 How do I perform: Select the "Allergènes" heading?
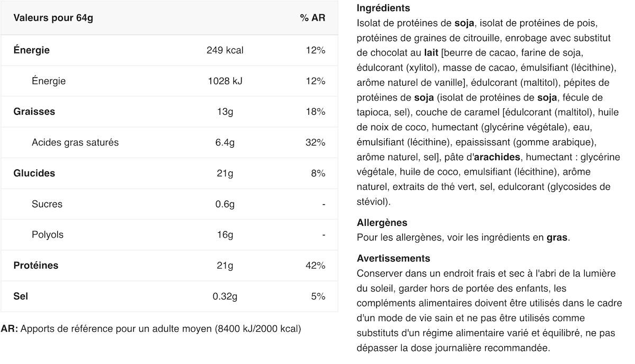pyautogui.click(x=382, y=223)
